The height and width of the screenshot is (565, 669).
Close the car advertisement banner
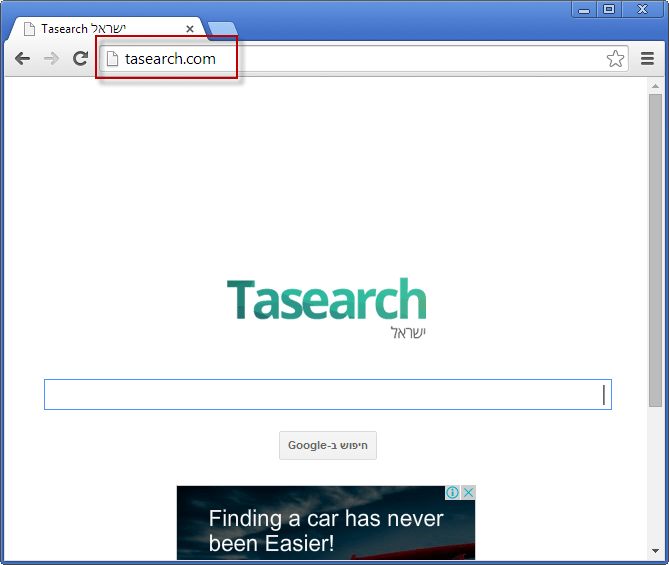point(468,492)
